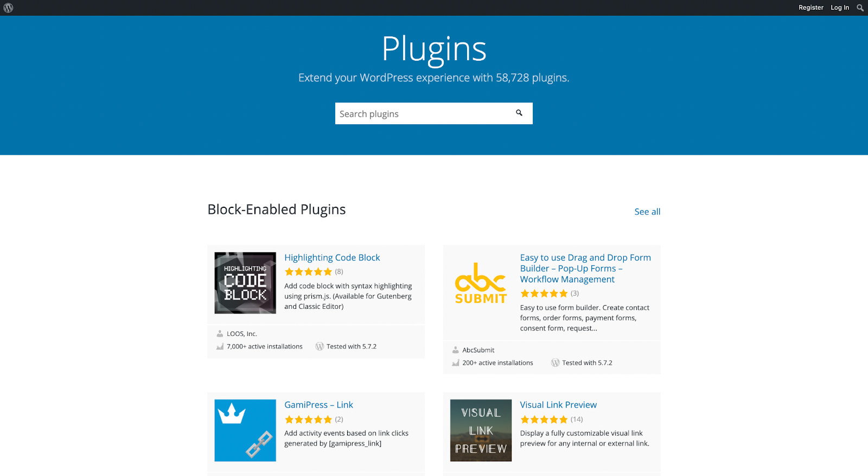Viewport: 868px width, 476px height.
Task: Click the magnifier icon in the plugin search field
Action: click(x=519, y=113)
